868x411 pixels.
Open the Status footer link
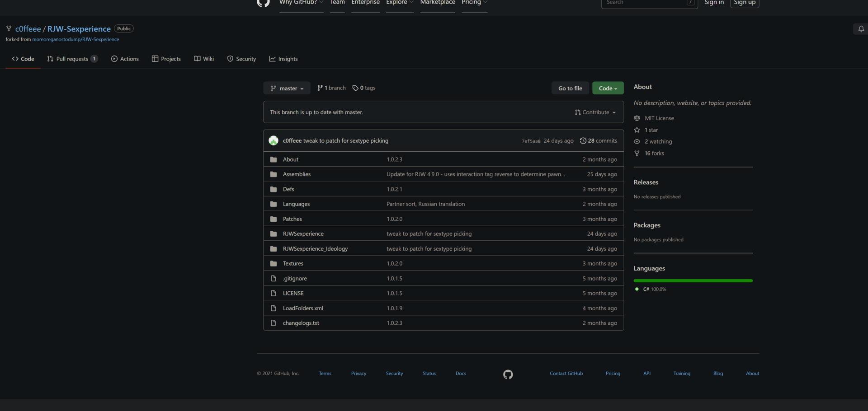click(429, 374)
